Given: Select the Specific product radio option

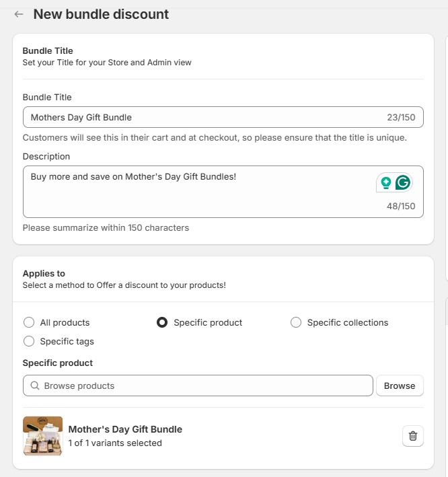Looking at the screenshot, I should pyautogui.click(x=162, y=322).
